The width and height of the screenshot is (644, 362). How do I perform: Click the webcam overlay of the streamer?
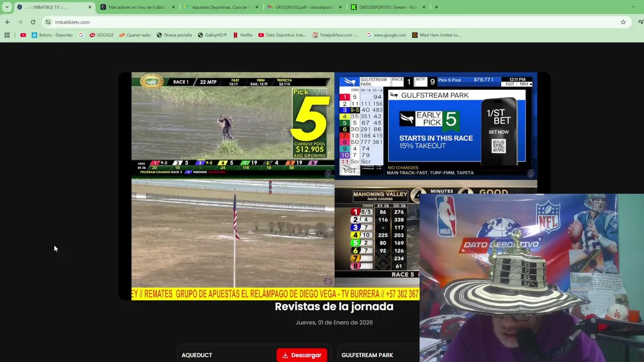[x=532, y=278]
